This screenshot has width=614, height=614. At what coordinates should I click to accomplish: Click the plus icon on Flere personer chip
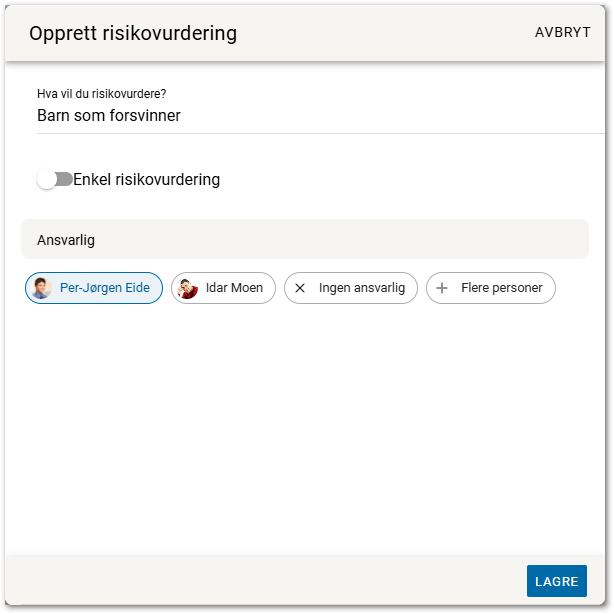tap(442, 288)
